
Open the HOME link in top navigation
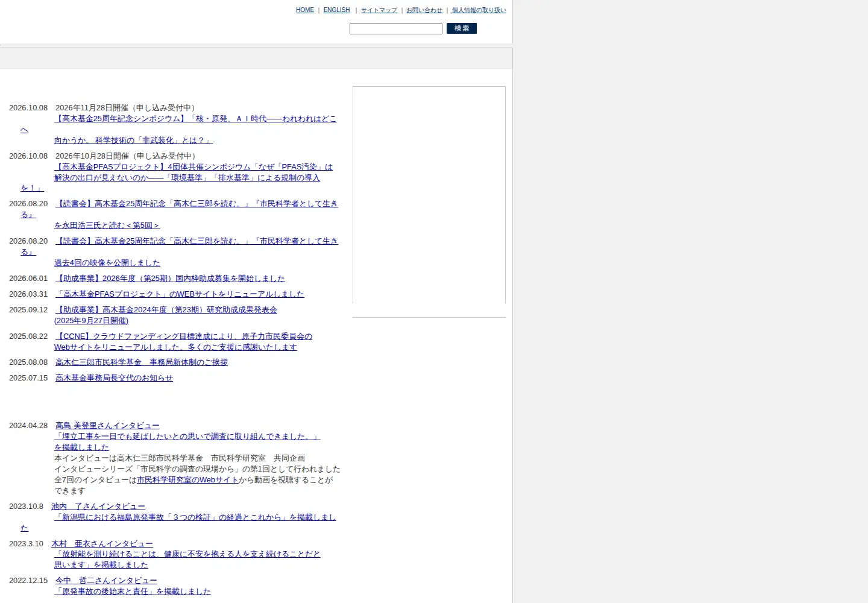pyautogui.click(x=304, y=10)
